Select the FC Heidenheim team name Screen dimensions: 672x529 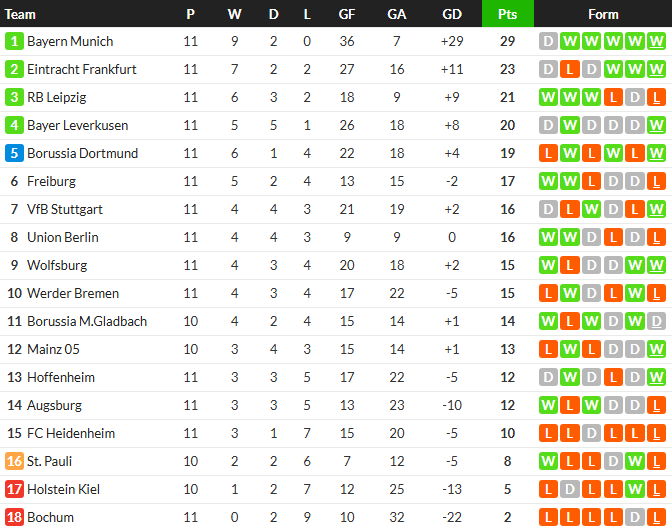71,433
